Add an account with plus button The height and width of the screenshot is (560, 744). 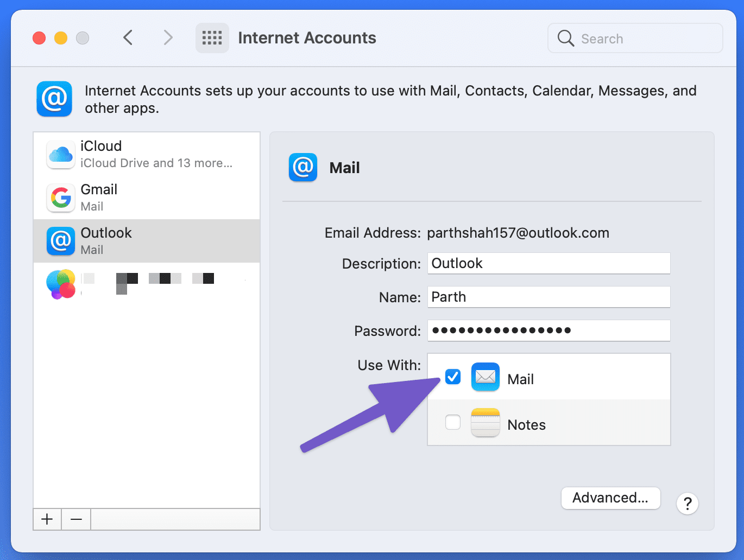[47, 519]
